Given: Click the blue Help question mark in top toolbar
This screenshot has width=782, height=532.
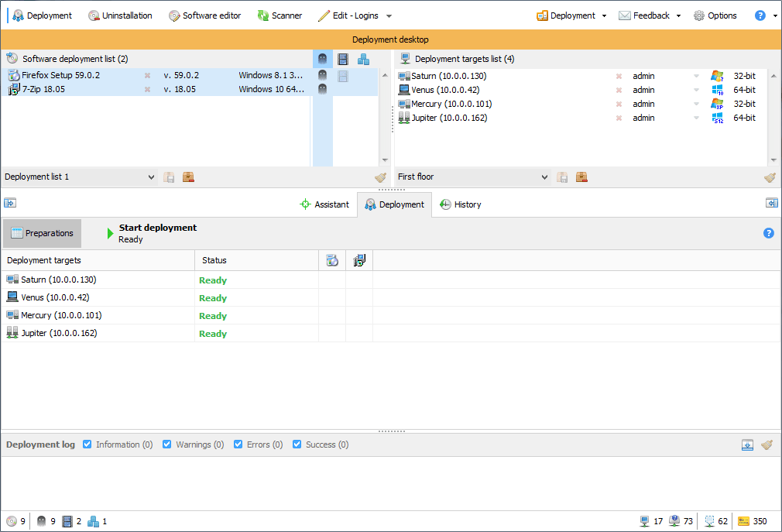Looking at the screenshot, I should coord(760,15).
